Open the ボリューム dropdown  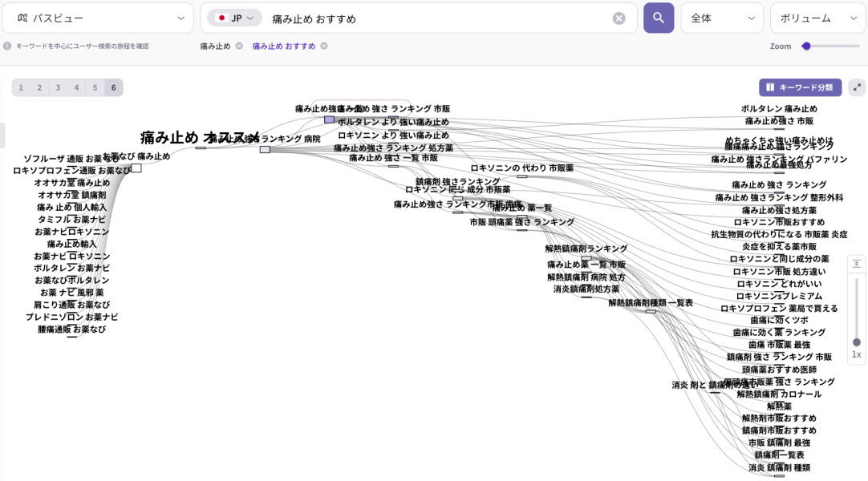pos(813,18)
